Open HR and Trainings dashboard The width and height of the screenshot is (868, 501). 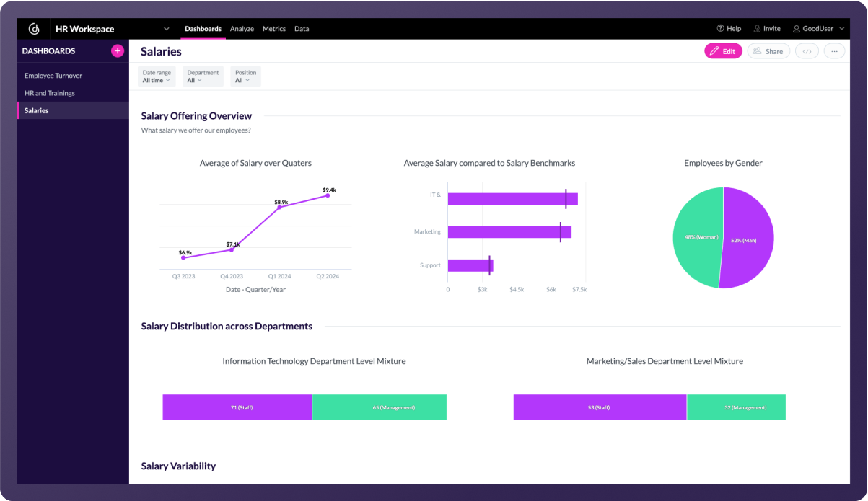50,93
